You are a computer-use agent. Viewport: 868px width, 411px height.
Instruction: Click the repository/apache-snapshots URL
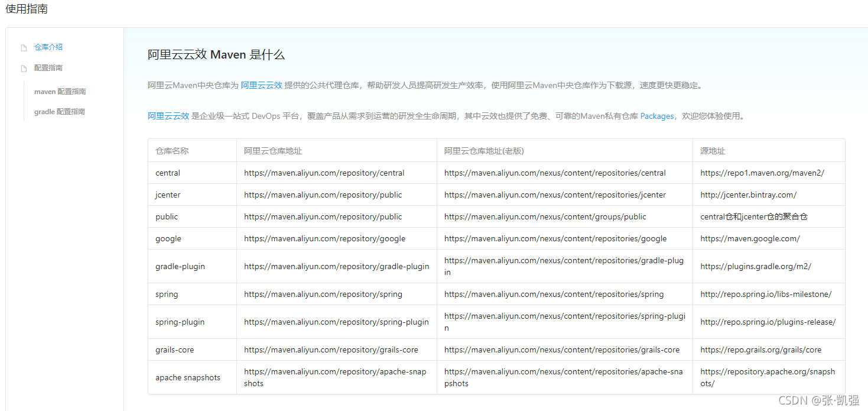pyautogui.click(x=335, y=378)
